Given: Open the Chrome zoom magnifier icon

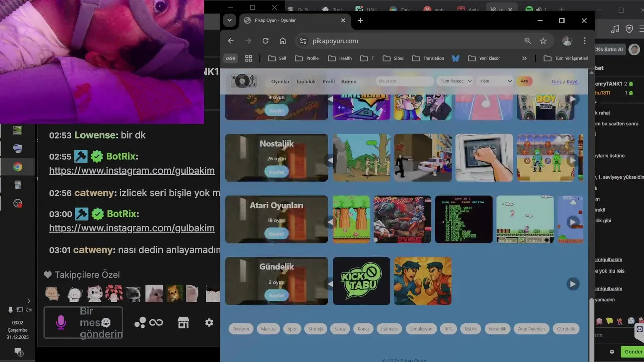Looking at the screenshot, I should [x=528, y=41].
